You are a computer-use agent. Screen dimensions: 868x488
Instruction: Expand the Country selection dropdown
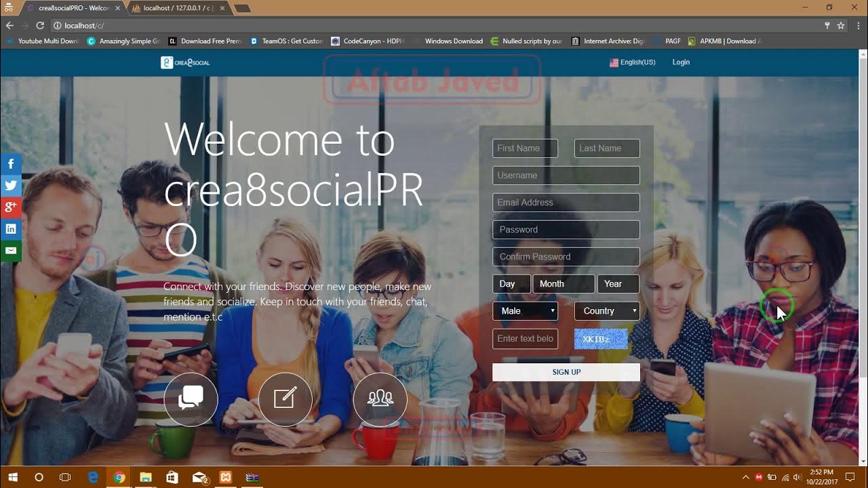(x=607, y=310)
